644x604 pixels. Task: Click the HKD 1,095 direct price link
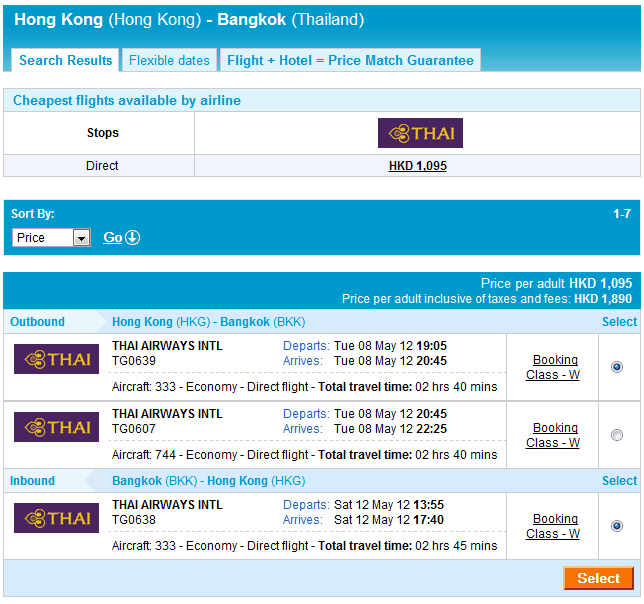point(417,166)
